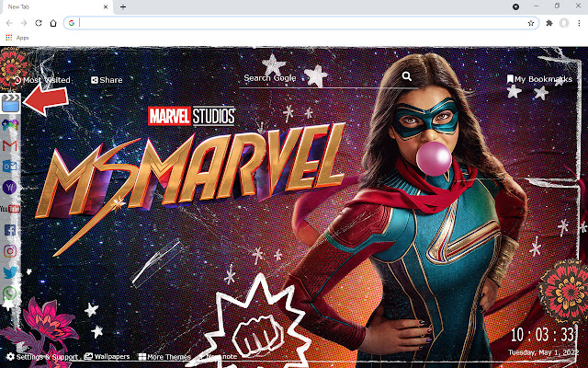Open the movie clapperboard shortcut in sidebar
This screenshot has height=368, width=588.
pyautogui.click(x=10, y=103)
